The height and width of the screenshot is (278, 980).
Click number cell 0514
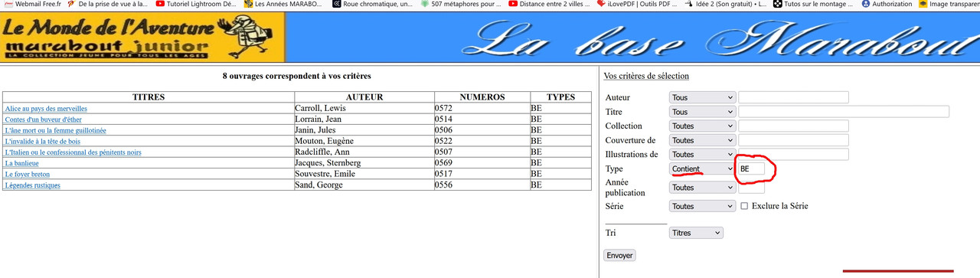click(x=482, y=119)
